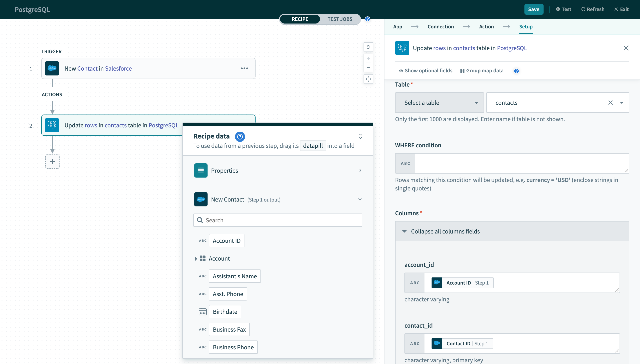Expand the Account tree item
The image size is (640, 364).
click(x=196, y=258)
